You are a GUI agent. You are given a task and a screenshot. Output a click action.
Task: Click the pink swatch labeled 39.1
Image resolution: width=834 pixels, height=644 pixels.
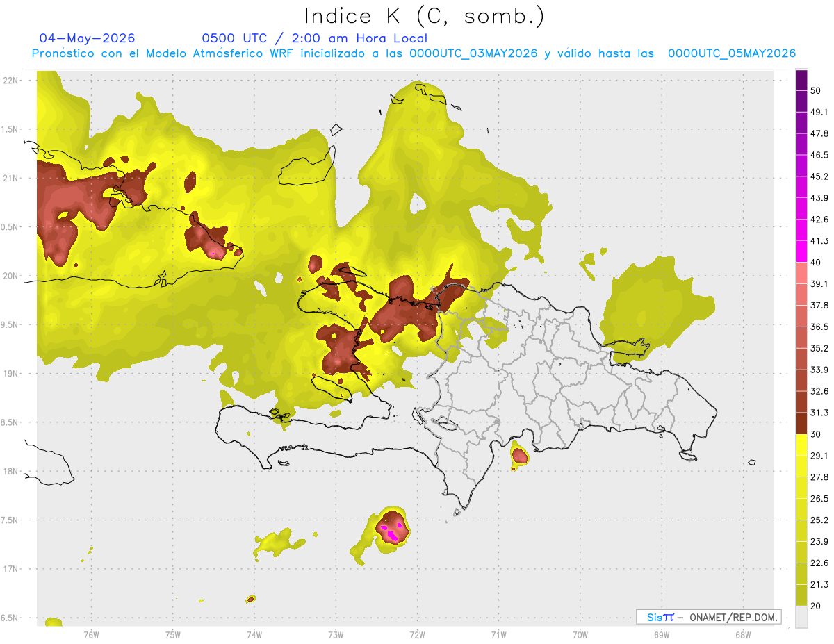pyautogui.click(x=801, y=272)
